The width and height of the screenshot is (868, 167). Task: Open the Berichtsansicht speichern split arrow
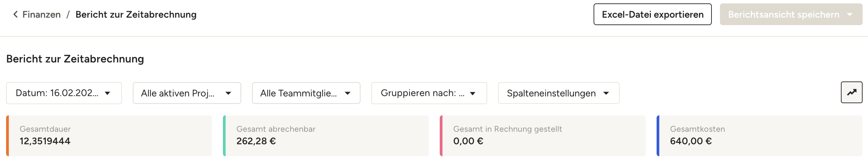tap(850, 15)
